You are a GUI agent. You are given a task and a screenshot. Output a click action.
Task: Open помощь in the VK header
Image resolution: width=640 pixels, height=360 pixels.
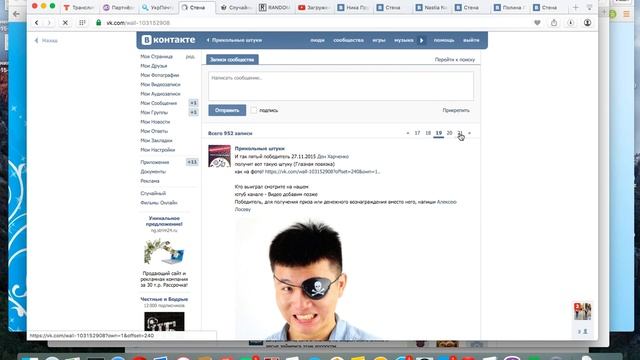point(444,40)
